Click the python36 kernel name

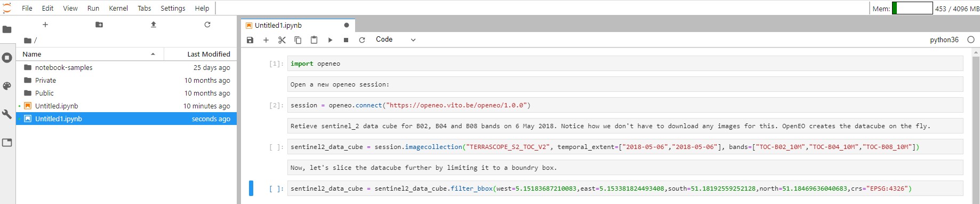944,40
